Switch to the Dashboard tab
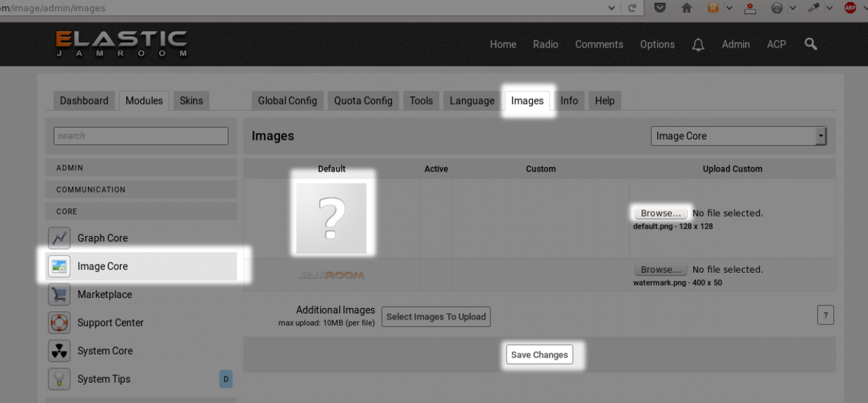The image size is (868, 403). (x=84, y=100)
